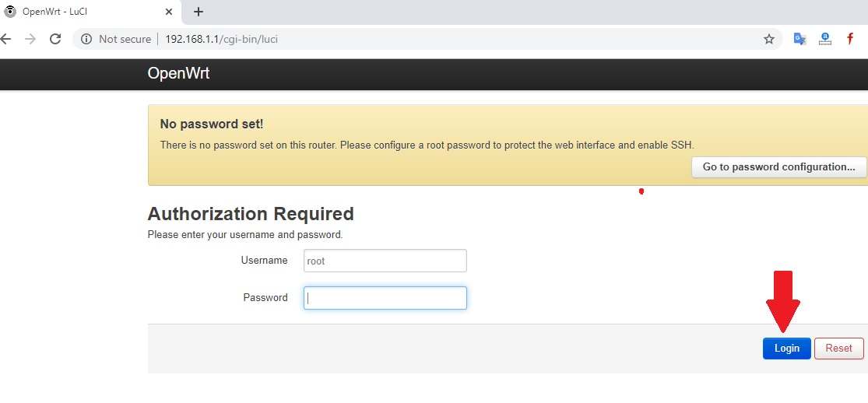Click the Not secure label
This screenshot has width=868, height=403.
pyautogui.click(x=125, y=39)
